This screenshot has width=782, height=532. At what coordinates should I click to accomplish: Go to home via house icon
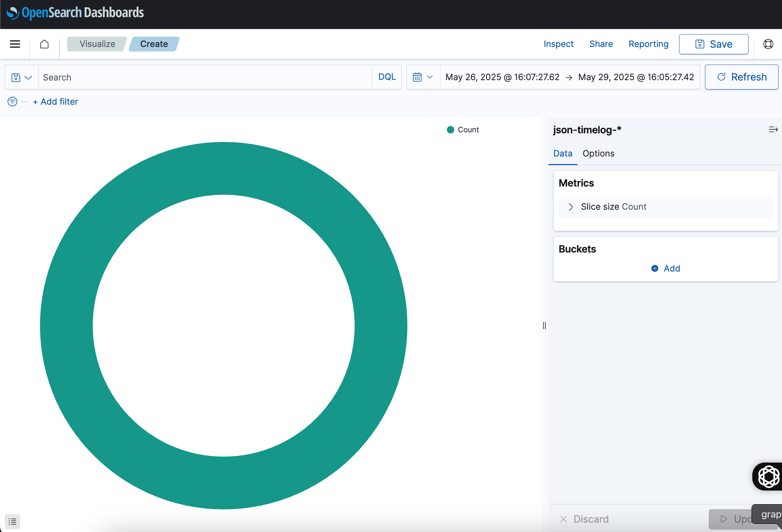coord(44,44)
